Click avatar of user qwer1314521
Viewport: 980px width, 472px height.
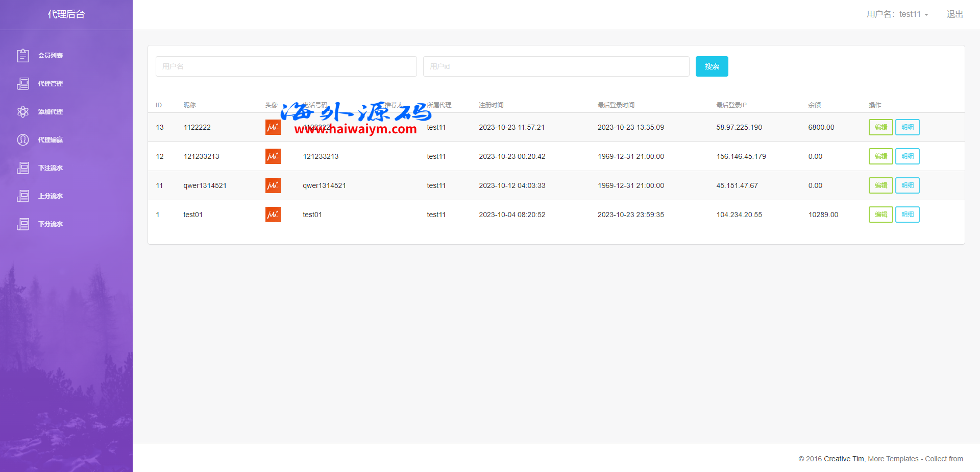point(273,185)
